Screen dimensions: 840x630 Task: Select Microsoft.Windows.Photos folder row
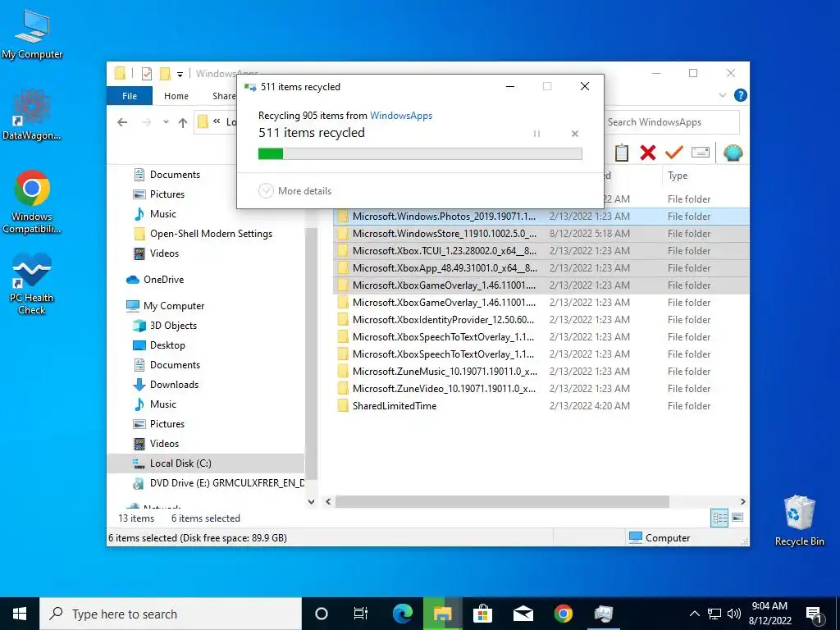tap(541, 217)
